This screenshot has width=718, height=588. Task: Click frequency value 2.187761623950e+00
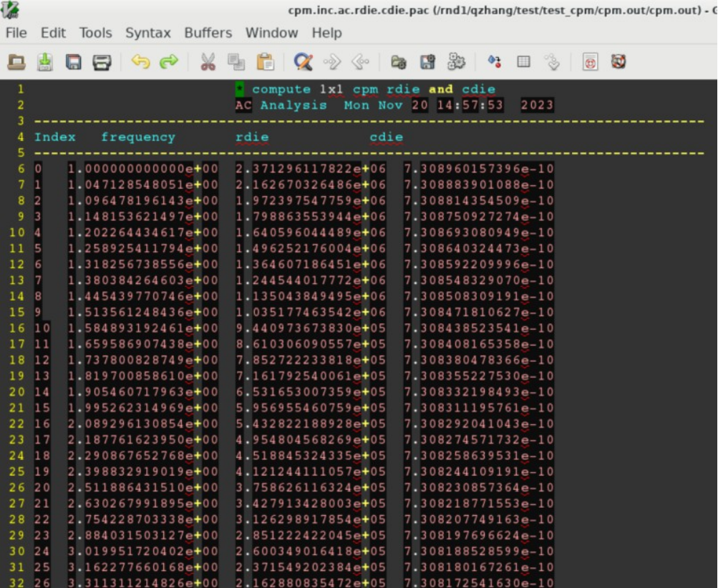[x=143, y=440]
